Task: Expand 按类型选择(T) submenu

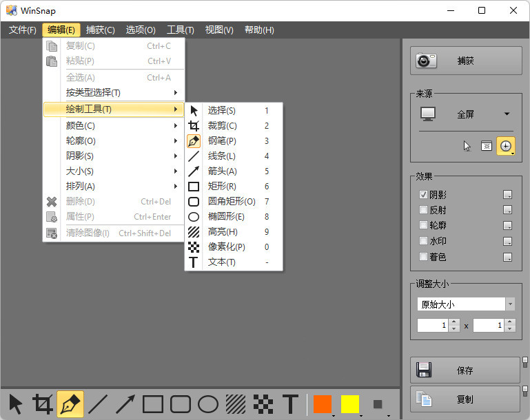Action: pyautogui.click(x=114, y=92)
